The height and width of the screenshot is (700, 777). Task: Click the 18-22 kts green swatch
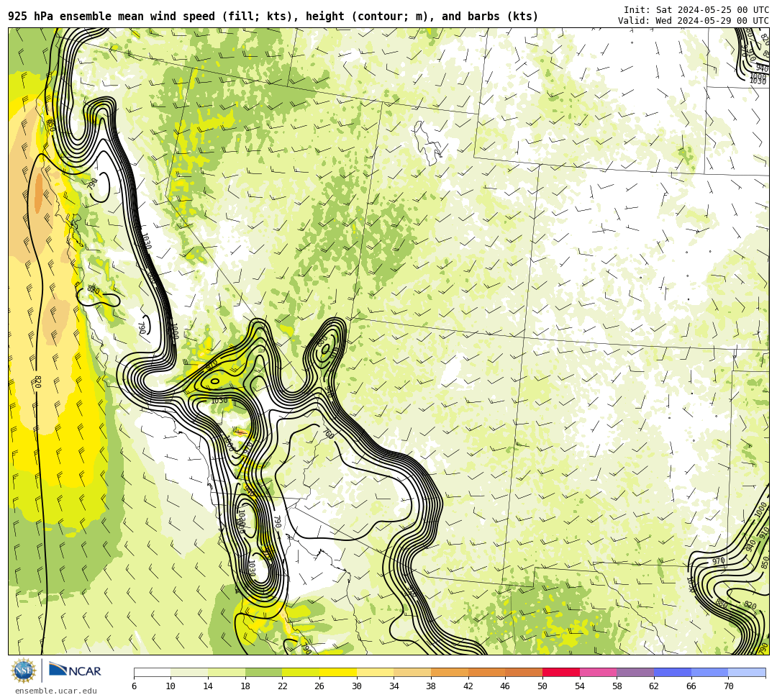pyautogui.click(x=263, y=672)
